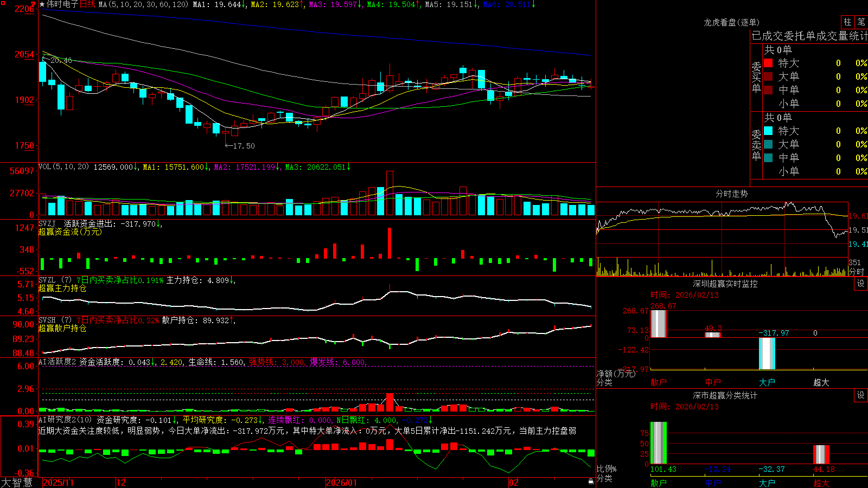Click the small red square icon at top-left corner
Viewport: 868px width, 488px height.
pyautogui.click(x=3, y=3)
